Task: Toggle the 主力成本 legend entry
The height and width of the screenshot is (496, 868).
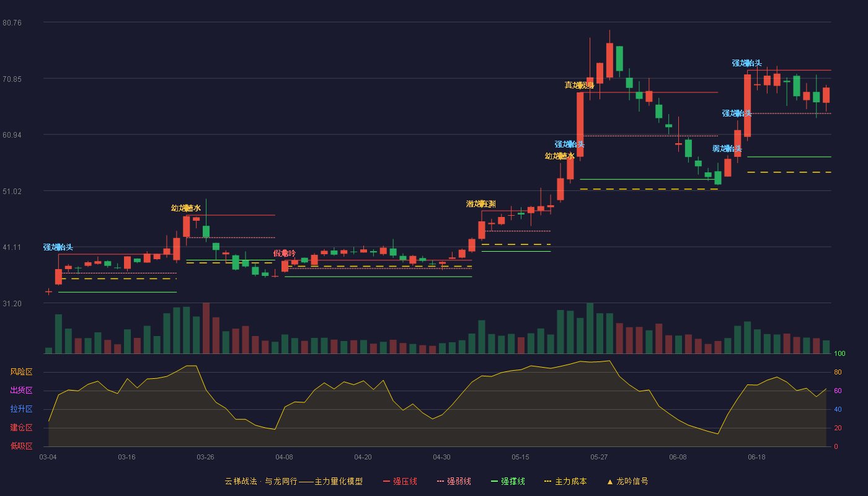Action: pyautogui.click(x=565, y=481)
